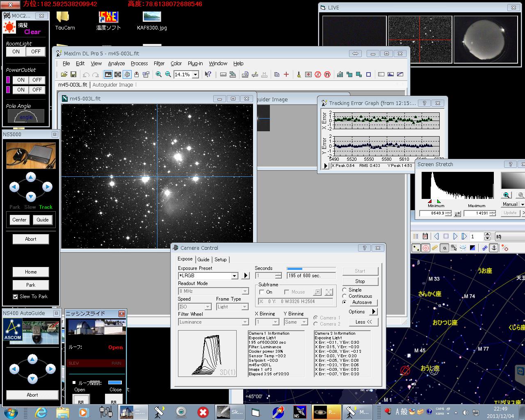
Task: Click Screen Stretch histogram graph
Action: pos(458,185)
